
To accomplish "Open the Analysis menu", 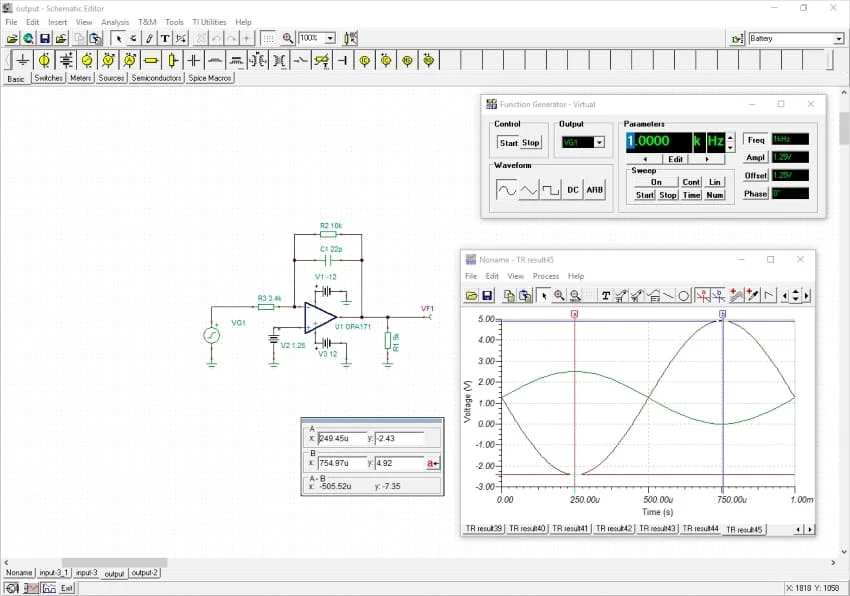I will [115, 22].
